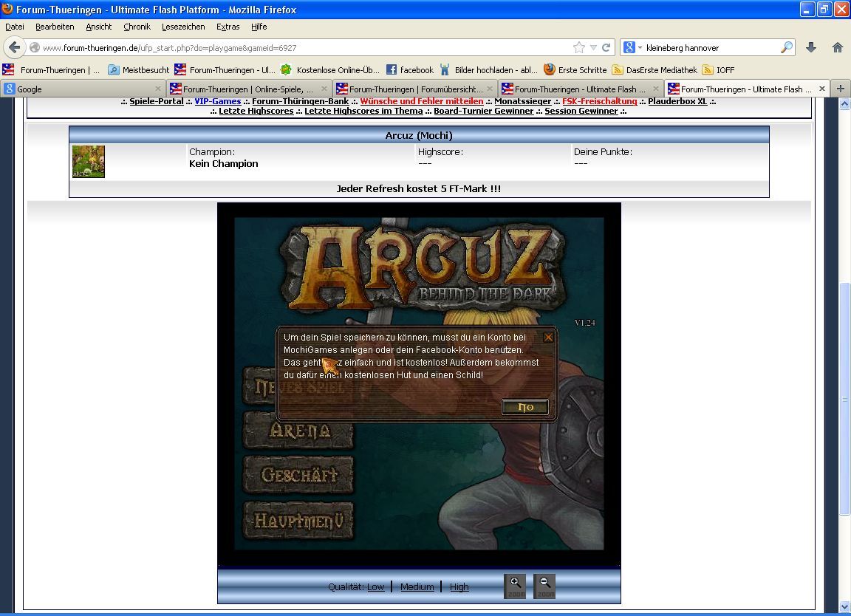851x616 pixels.
Task: Open the Plauderbox XL link
Action: coord(677,101)
